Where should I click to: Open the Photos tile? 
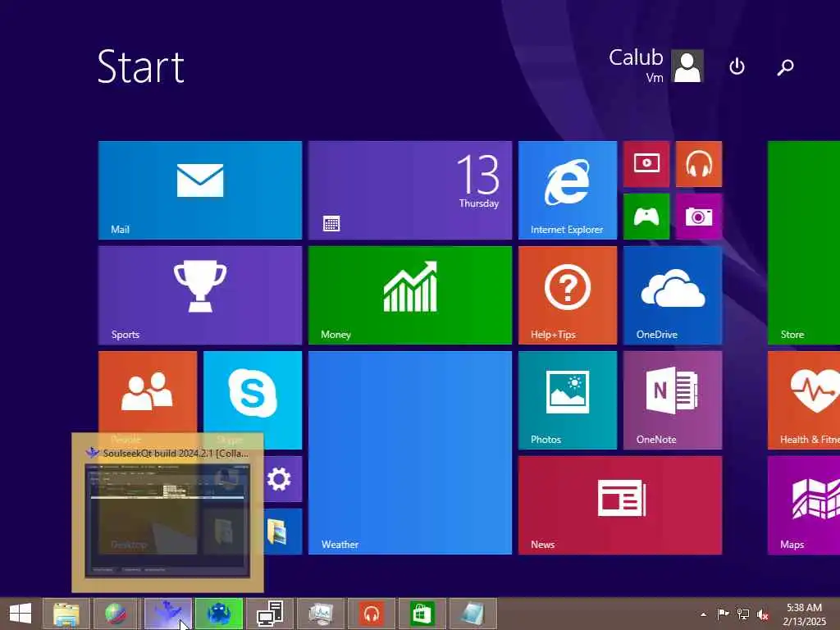tap(568, 400)
